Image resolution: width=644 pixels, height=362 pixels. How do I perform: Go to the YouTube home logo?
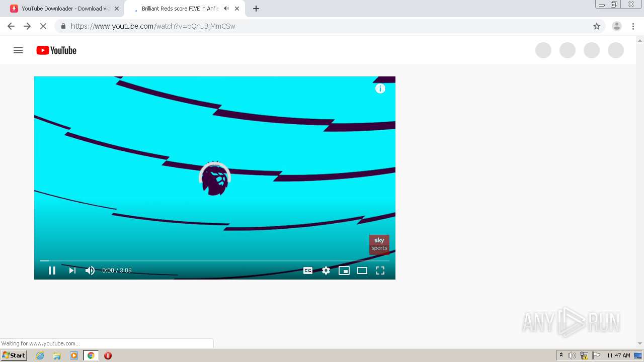point(56,50)
